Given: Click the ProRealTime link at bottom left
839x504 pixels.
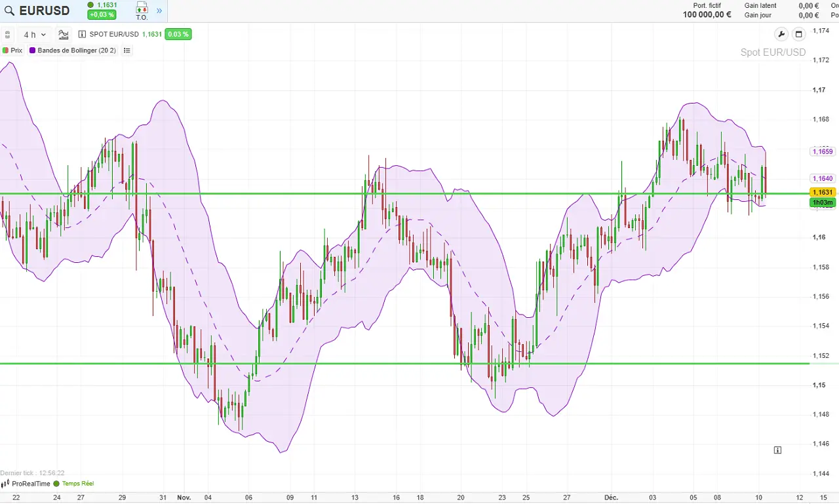Looking at the screenshot, I should pos(30,484).
